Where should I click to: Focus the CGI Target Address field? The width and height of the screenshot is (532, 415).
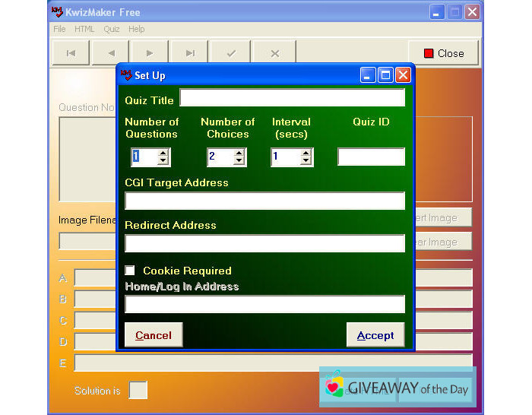264,201
